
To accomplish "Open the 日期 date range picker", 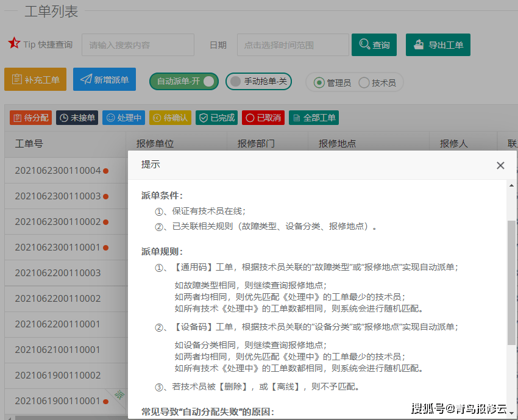I will click(x=293, y=44).
